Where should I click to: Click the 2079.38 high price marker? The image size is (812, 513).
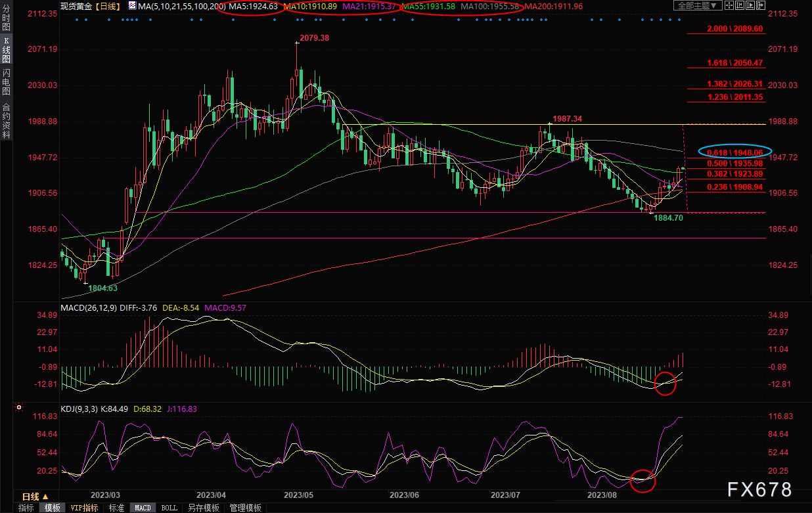coord(313,38)
